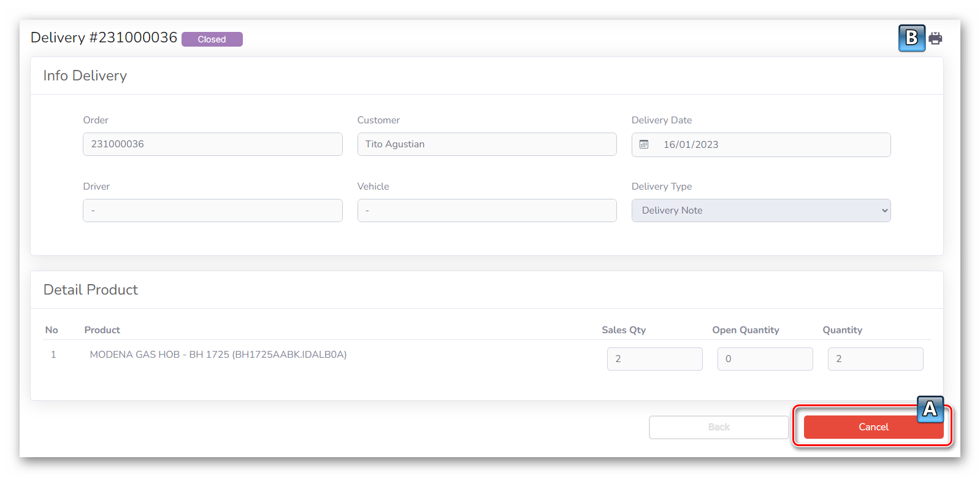The height and width of the screenshot is (494, 980).
Task: Click into the Driver input field
Action: (212, 210)
